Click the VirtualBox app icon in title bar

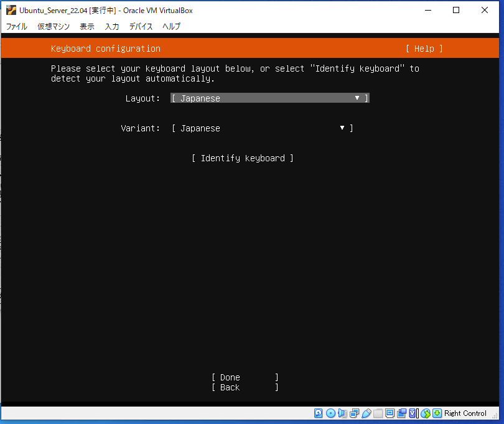[x=11, y=11]
